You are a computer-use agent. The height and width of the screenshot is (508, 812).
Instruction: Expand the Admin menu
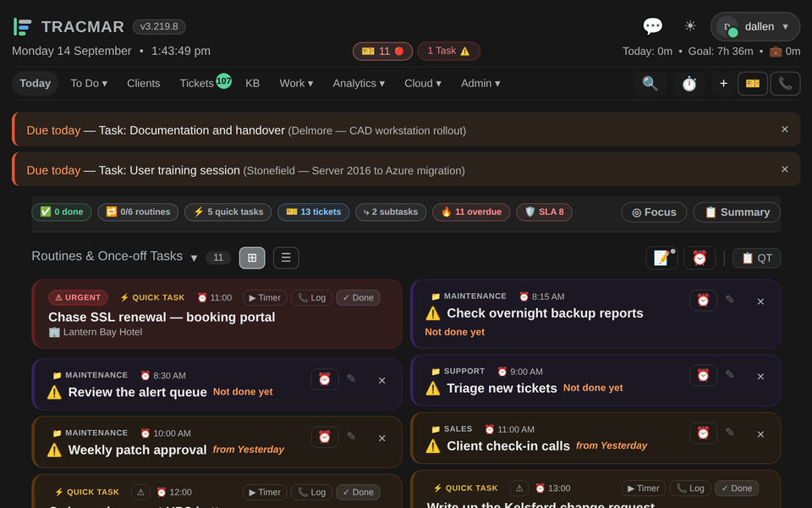point(480,84)
